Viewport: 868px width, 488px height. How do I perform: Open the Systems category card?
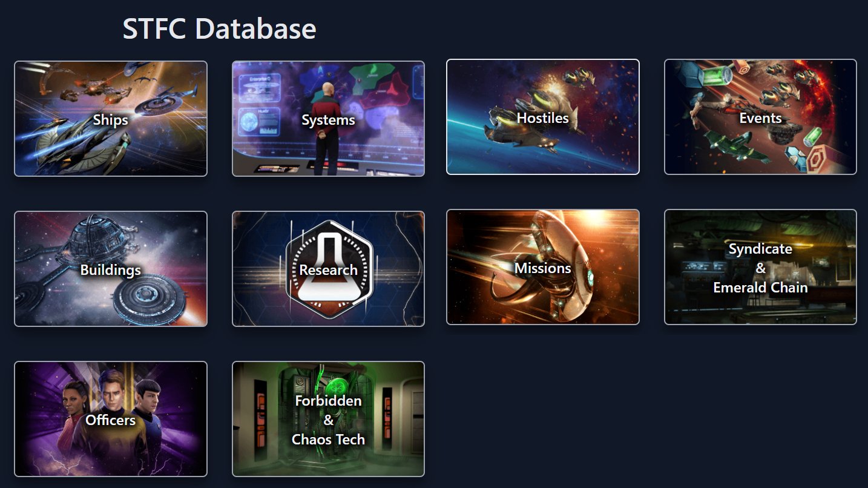pos(328,119)
